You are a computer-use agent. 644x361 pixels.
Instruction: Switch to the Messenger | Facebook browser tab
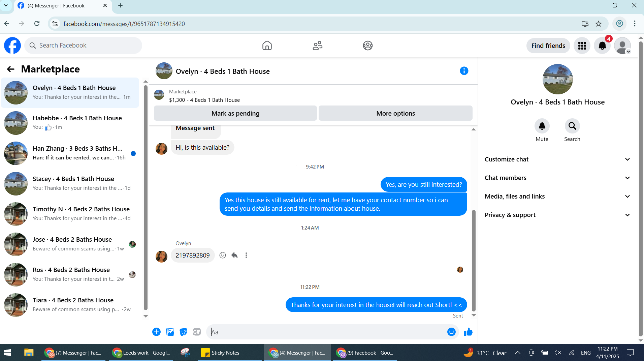pos(63,6)
